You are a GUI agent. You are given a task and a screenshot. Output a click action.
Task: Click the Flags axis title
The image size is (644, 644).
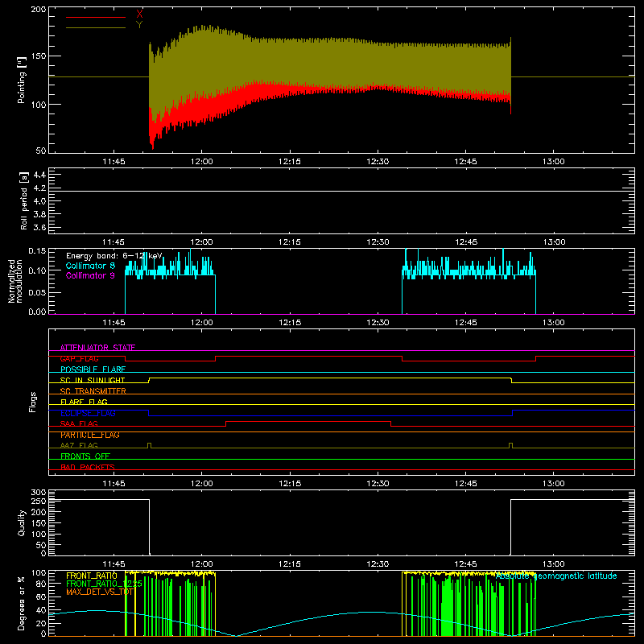33,402
